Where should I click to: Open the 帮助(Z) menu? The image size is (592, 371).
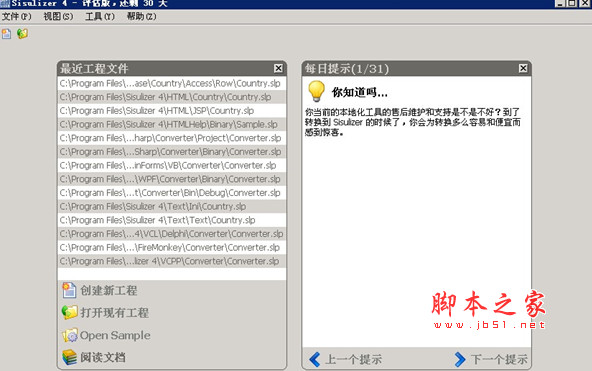[x=142, y=17]
